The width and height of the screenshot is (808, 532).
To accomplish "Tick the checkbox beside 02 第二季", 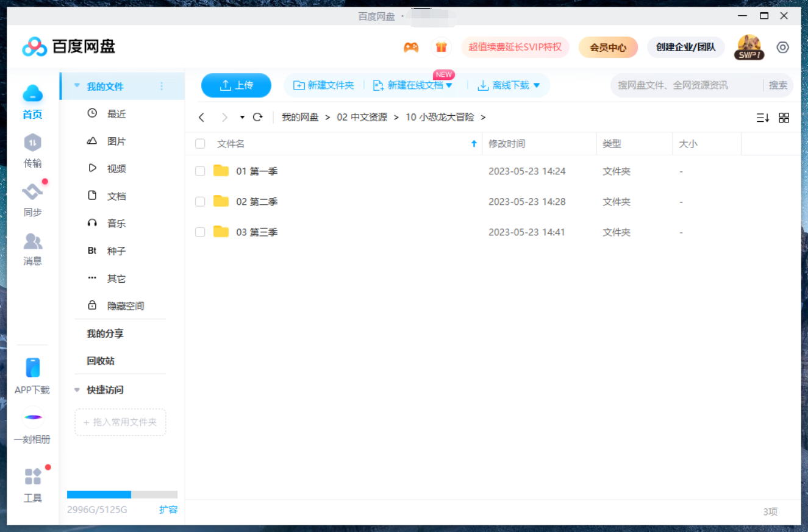I will (200, 202).
